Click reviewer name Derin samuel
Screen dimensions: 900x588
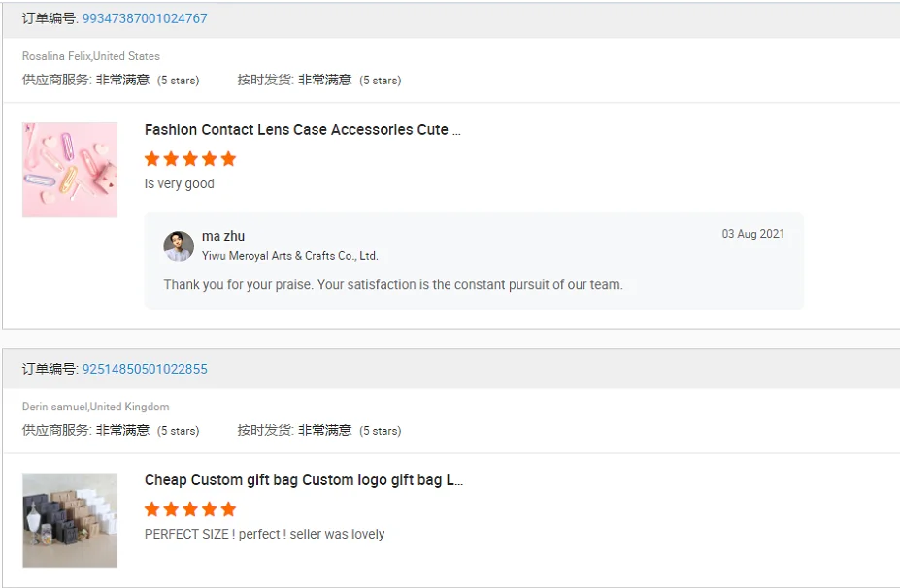point(54,407)
